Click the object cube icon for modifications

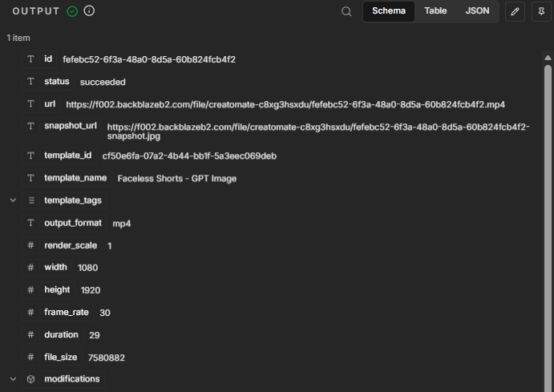[30, 379]
